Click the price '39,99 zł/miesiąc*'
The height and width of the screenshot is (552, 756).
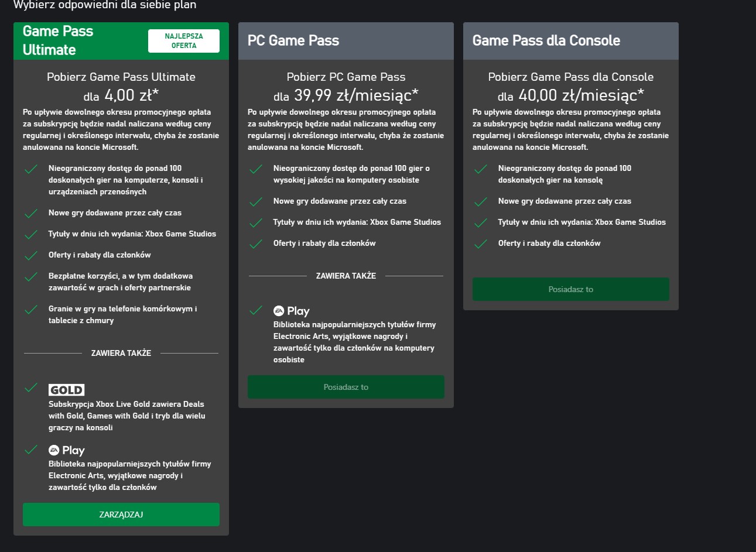356,95
